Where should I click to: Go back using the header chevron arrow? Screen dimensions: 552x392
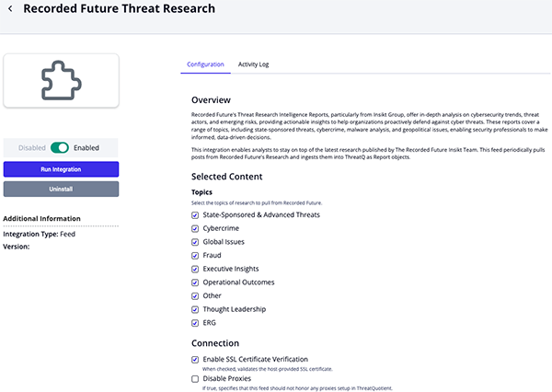[x=9, y=9]
